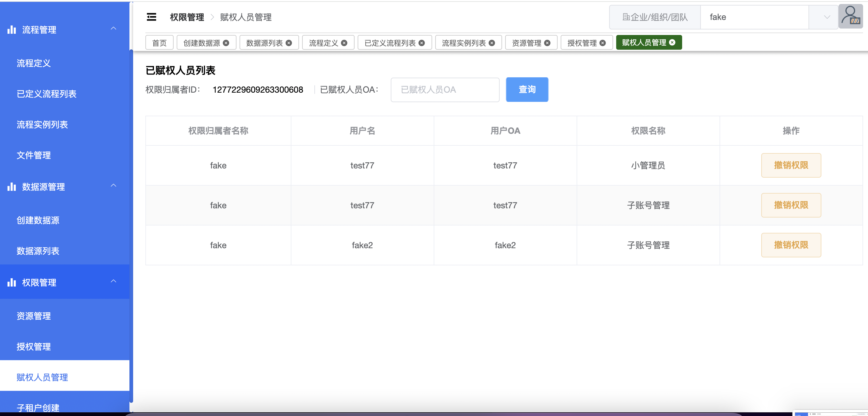Collapse the 流程管理 menu section
The height and width of the screenshot is (416, 868).
[113, 29]
